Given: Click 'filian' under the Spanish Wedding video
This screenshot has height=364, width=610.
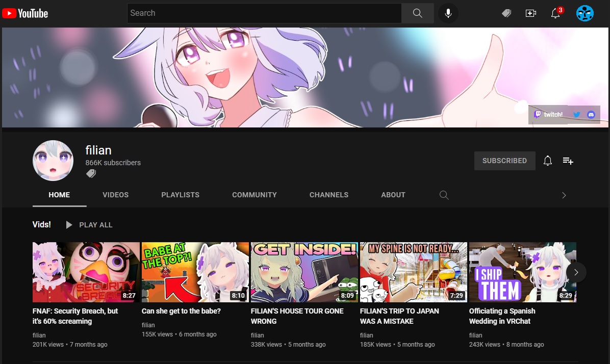Looking at the screenshot, I should click(475, 335).
